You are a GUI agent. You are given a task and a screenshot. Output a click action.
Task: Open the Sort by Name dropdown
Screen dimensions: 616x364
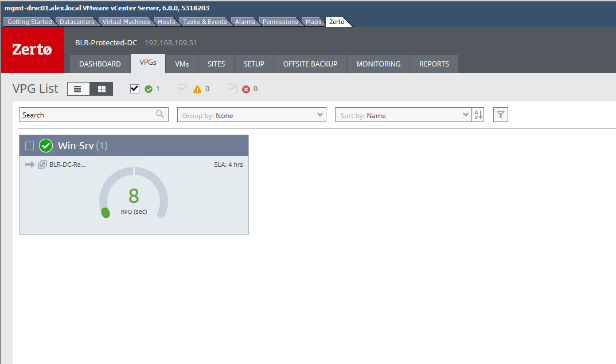click(404, 115)
